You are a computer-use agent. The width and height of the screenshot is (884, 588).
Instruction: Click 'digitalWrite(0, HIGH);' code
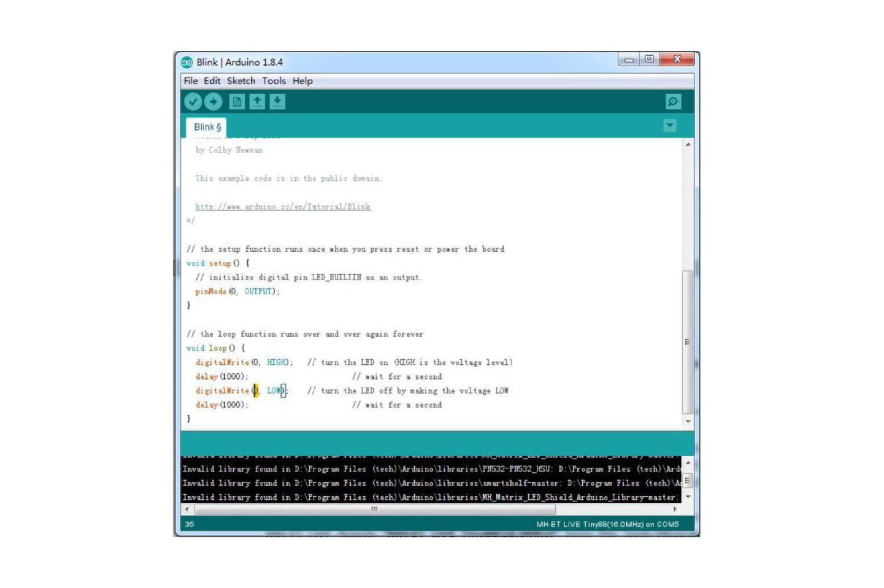click(244, 362)
